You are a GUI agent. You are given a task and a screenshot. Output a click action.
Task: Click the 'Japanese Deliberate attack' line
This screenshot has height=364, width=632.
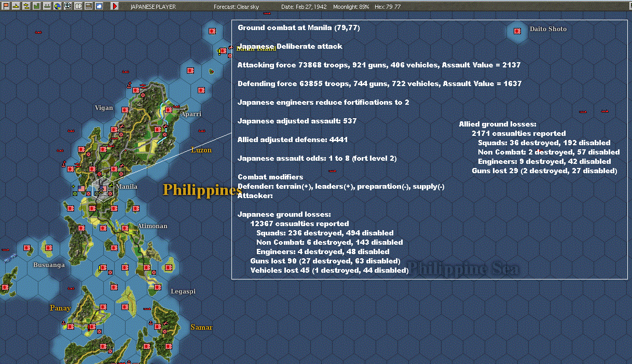click(x=290, y=46)
